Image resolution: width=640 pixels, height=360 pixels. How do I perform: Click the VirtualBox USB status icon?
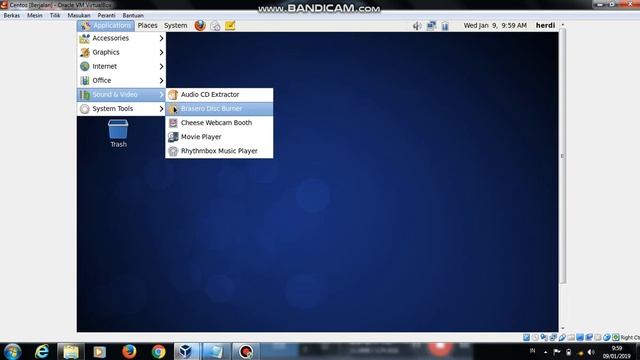pyautogui.click(x=562, y=337)
